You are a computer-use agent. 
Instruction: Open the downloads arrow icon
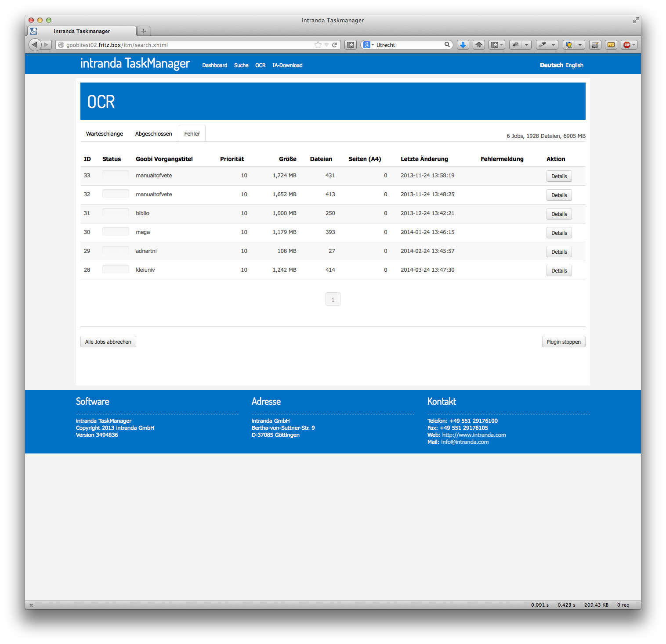pos(463,45)
